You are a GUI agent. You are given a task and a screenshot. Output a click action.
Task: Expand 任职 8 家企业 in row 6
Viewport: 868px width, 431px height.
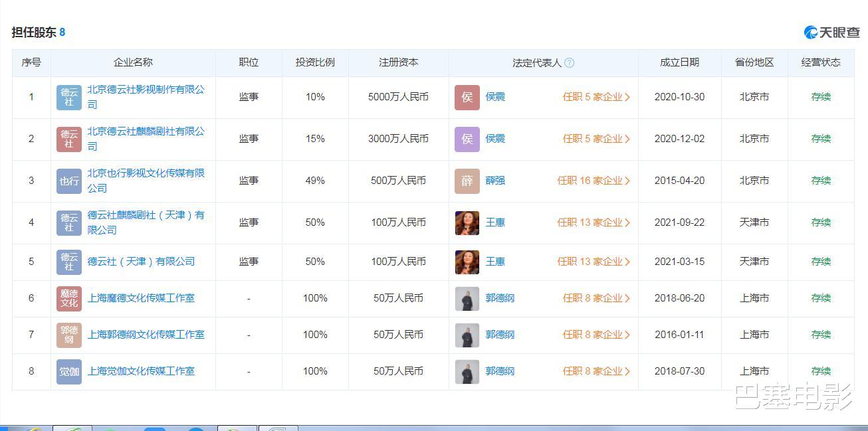tap(596, 298)
